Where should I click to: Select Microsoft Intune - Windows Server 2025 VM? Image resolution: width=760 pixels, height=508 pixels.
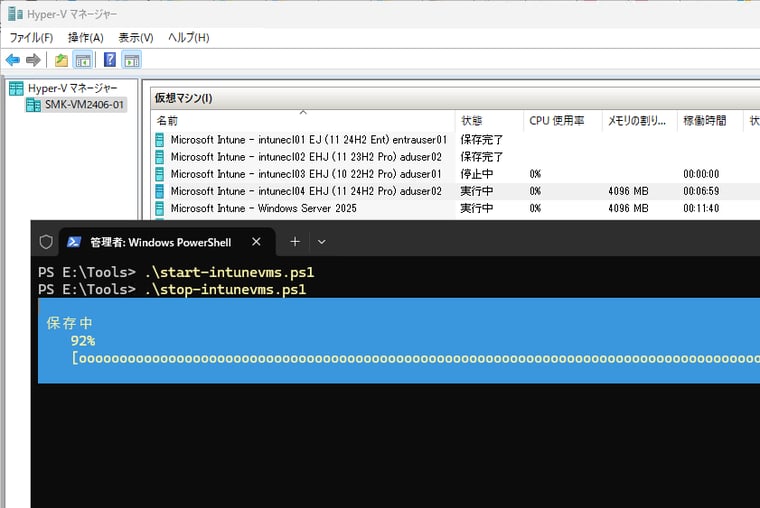pyautogui.click(x=264, y=208)
